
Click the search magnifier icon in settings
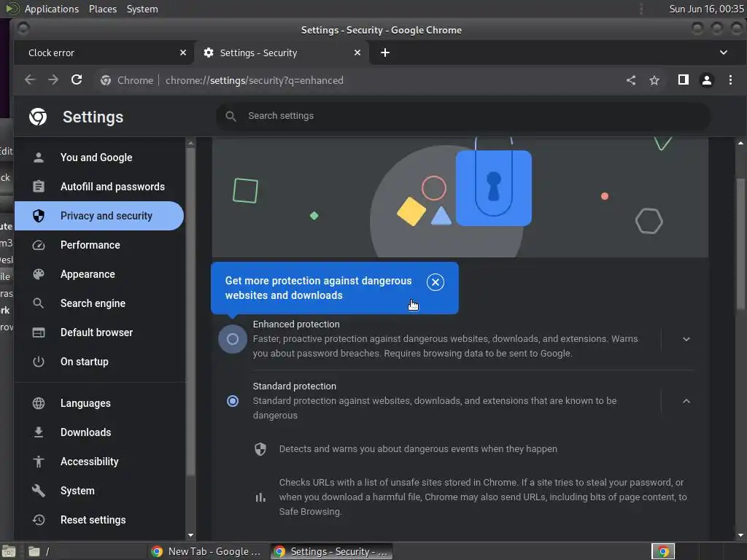[x=231, y=116]
